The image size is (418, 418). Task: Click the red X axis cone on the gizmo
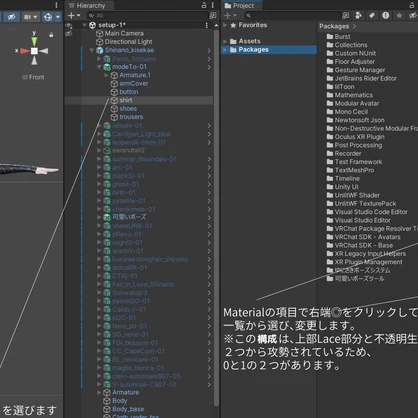tap(24, 51)
